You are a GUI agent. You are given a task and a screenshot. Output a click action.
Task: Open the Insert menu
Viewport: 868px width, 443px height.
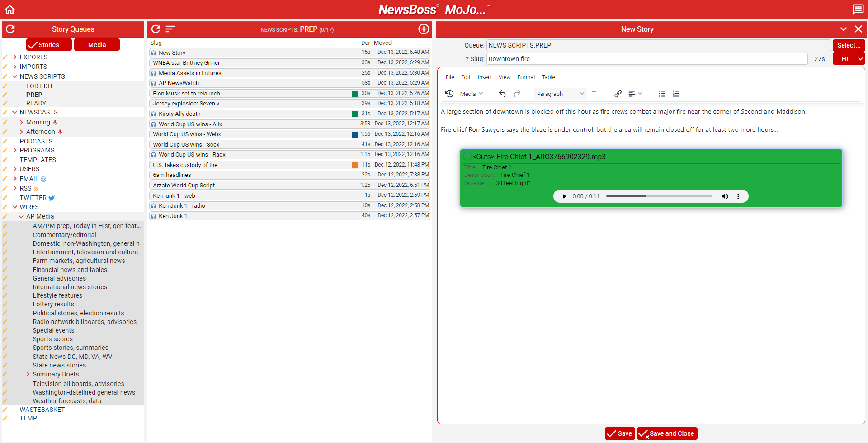pyautogui.click(x=485, y=77)
